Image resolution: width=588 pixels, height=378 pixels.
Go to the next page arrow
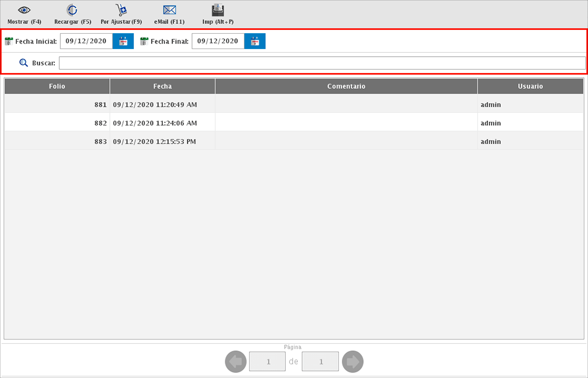pos(353,362)
